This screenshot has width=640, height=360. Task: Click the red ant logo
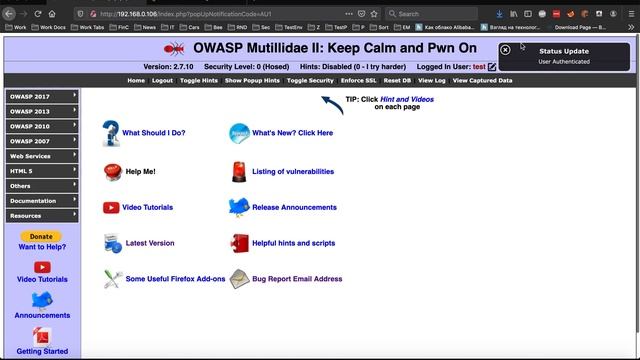click(174, 49)
